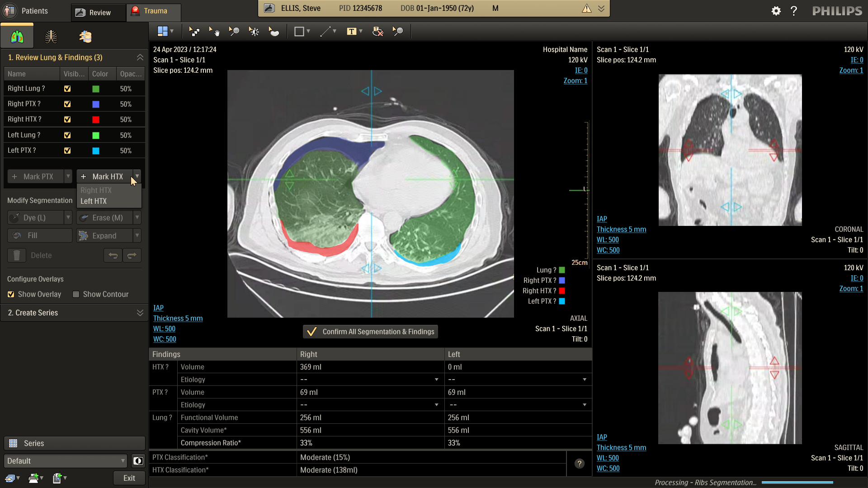
Task: Choose Left HTX from the menu
Action: click(94, 202)
